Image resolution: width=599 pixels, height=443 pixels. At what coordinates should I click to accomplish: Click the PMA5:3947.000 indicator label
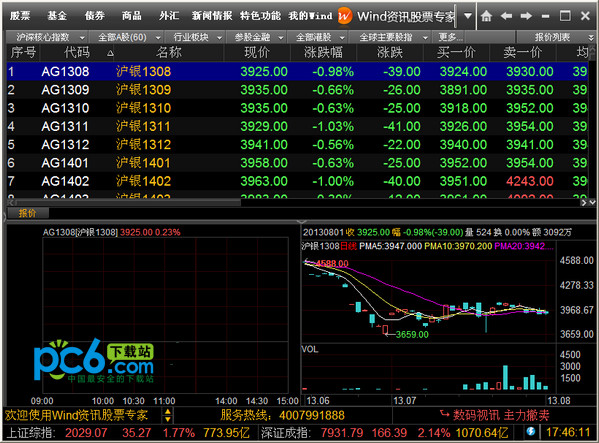pyautogui.click(x=390, y=246)
